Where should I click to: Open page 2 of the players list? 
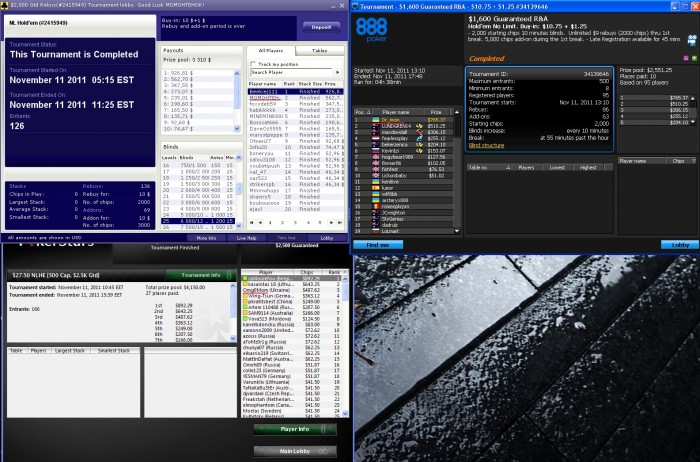[282, 222]
